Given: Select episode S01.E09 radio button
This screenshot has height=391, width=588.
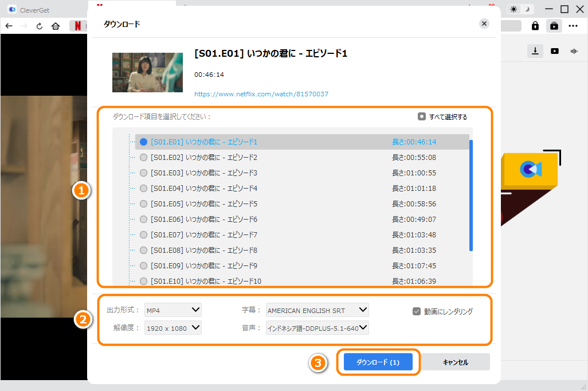Looking at the screenshot, I should coord(143,265).
